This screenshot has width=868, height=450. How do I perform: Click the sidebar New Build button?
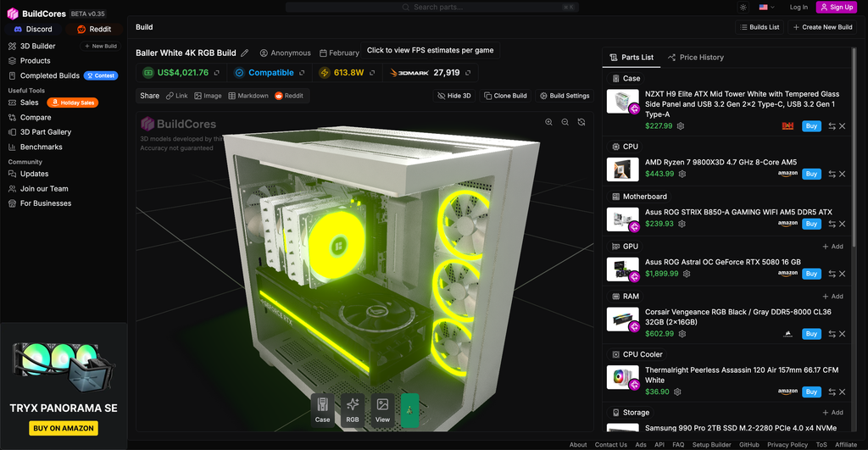101,46
